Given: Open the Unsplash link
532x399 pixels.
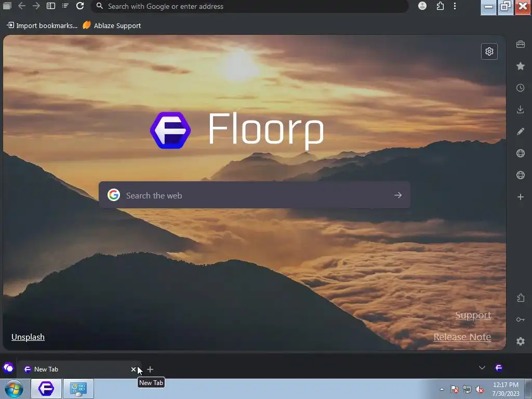Looking at the screenshot, I should (28, 337).
